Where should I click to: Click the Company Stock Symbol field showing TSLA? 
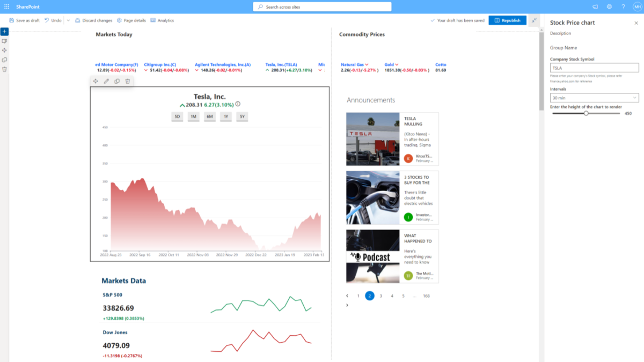click(594, 68)
